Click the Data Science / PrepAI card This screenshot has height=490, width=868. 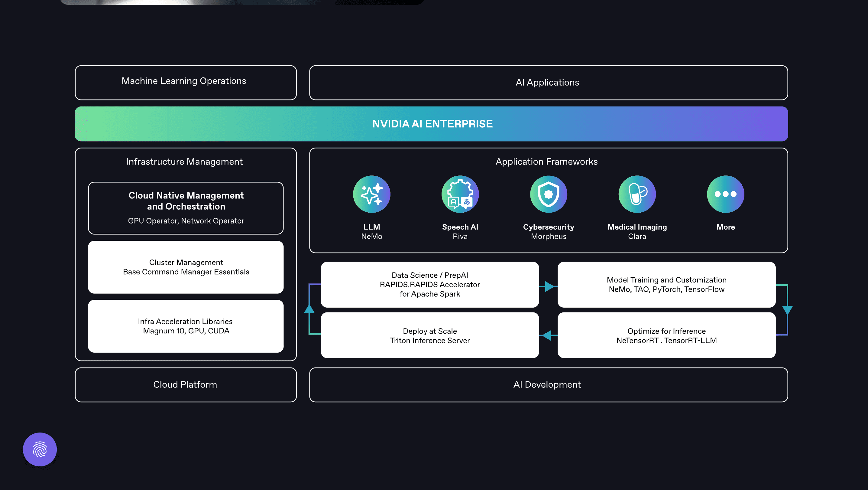[x=430, y=284]
